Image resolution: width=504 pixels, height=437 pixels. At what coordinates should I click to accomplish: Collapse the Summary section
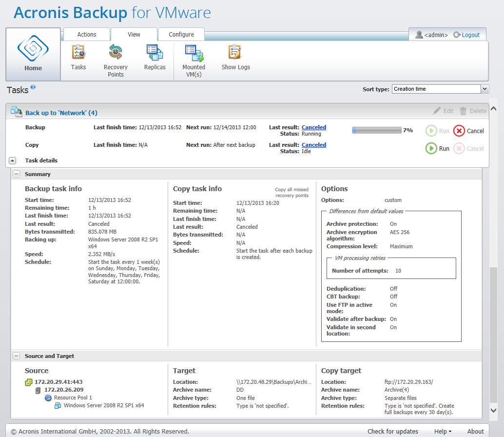pyautogui.click(x=16, y=174)
